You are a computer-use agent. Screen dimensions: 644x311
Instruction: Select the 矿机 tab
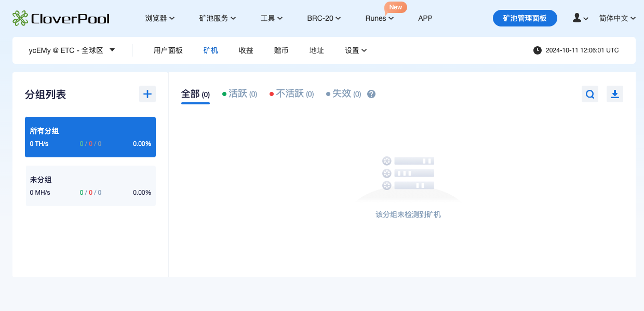(x=211, y=50)
